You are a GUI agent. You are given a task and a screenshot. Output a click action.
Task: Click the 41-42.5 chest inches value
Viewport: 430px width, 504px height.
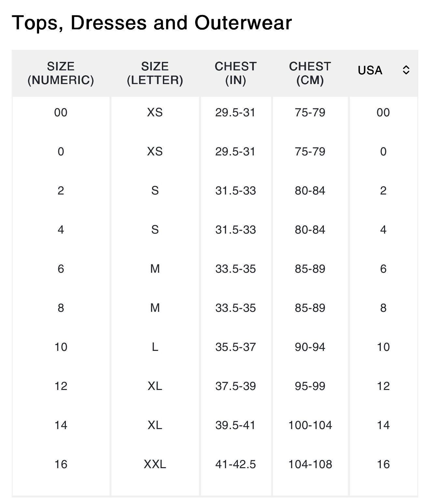point(236,464)
